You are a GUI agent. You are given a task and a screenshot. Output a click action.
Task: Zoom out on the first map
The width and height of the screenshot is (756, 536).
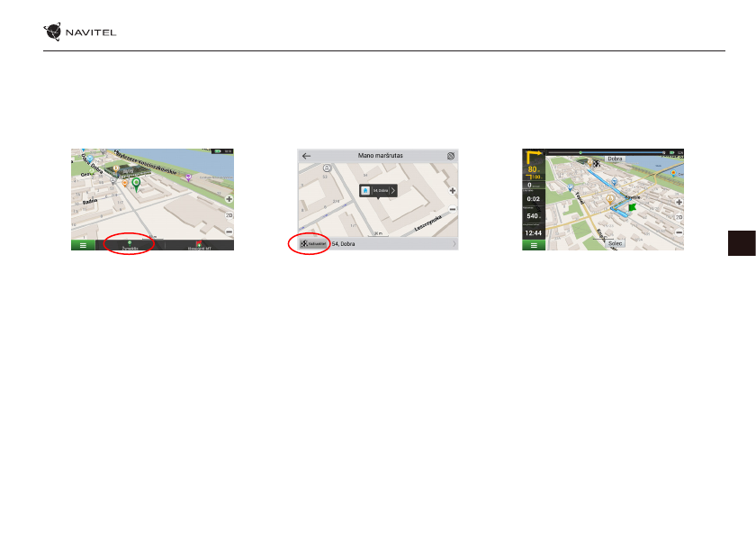tap(229, 232)
